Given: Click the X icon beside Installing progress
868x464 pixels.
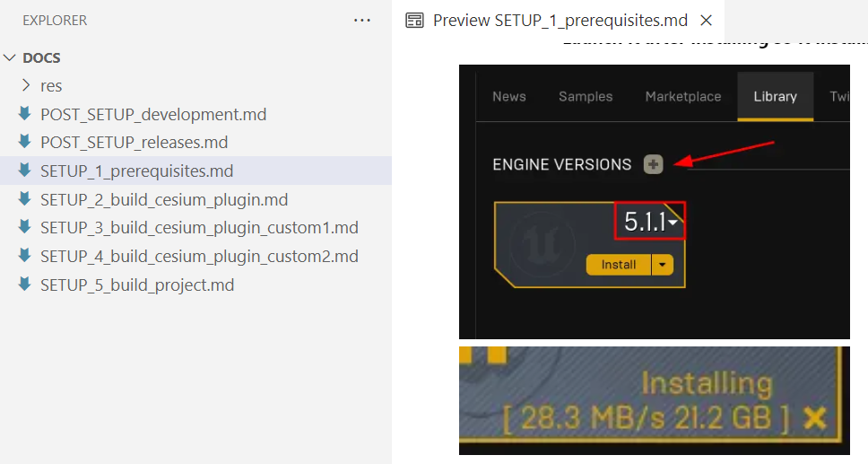Looking at the screenshot, I should click(x=815, y=417).
